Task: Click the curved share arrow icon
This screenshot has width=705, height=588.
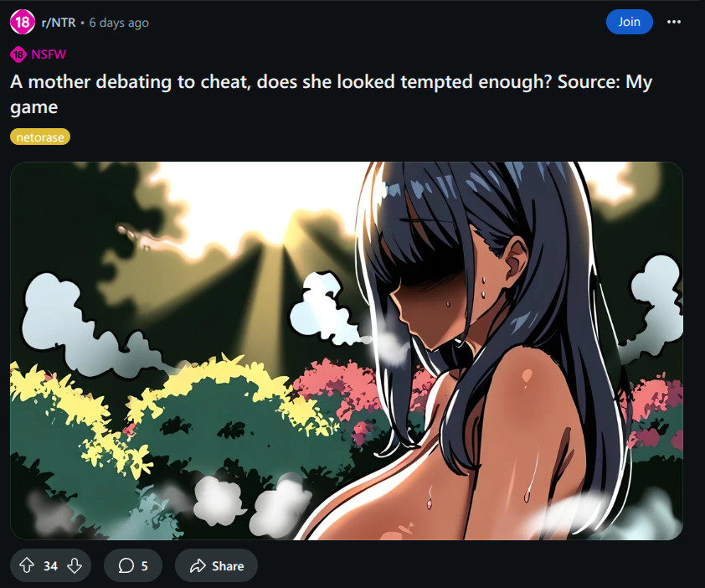Action: [198, 565]
